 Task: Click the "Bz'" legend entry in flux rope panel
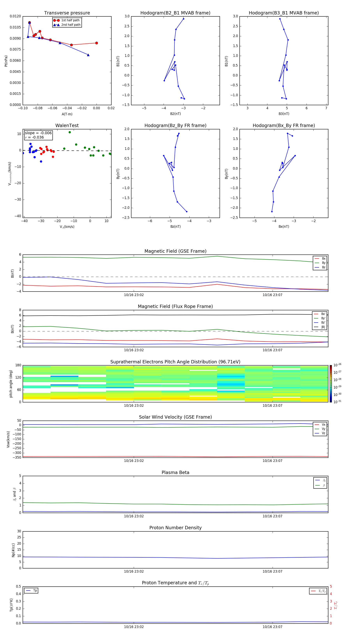(x=320, y=323)
